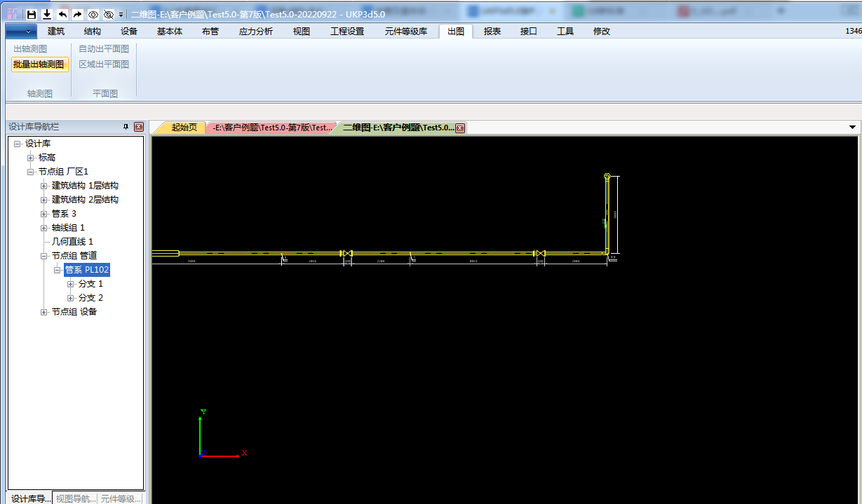This screenshot has width=862, height=504.
Task: Open the document tab list dropdown arrow
Action: [853, 128]
